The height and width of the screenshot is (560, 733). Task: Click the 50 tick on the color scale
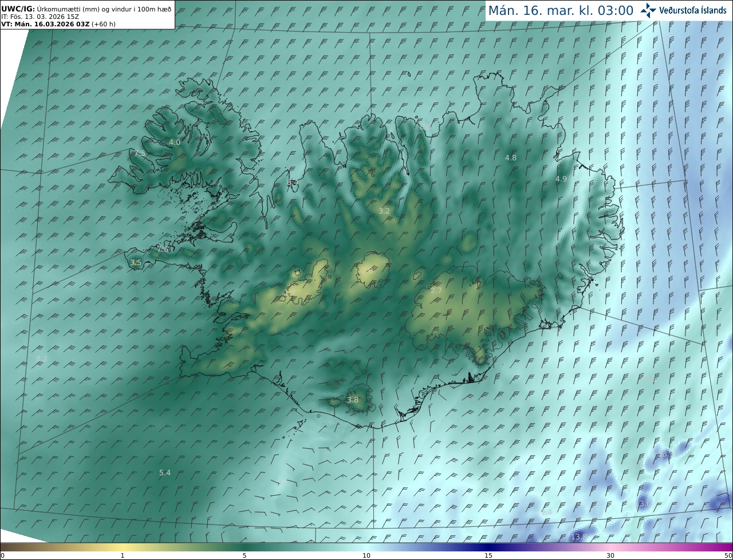728,555
